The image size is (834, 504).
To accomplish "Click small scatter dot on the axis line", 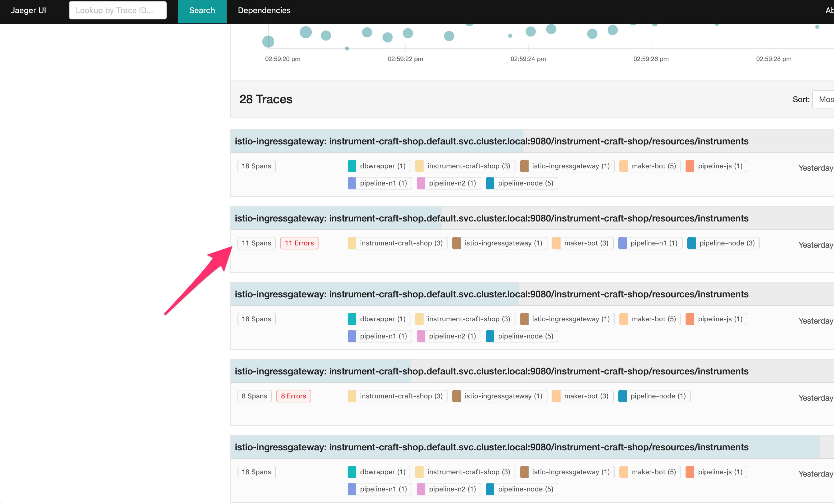I will point(347,49).
